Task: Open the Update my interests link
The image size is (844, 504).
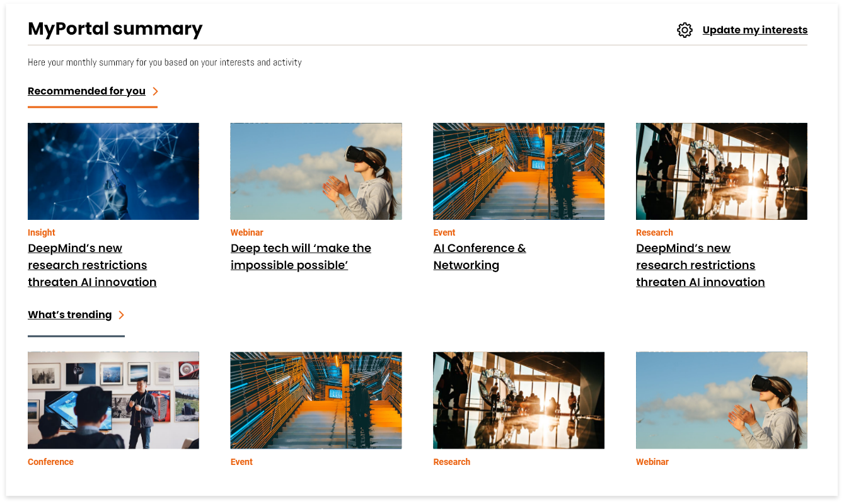Action: click(x=754, y=30)
